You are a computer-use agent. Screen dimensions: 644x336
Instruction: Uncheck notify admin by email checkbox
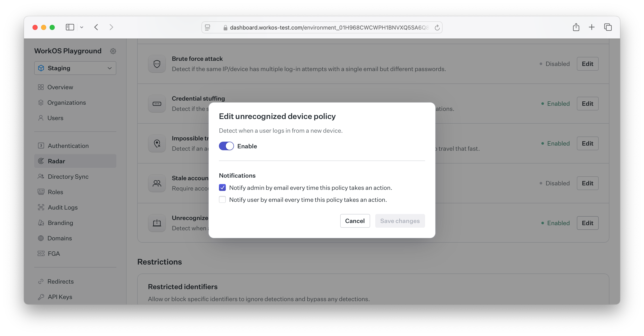point(222,187)
